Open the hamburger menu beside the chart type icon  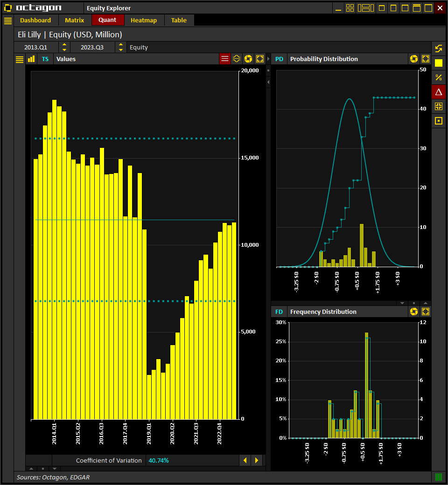[19, 59]
